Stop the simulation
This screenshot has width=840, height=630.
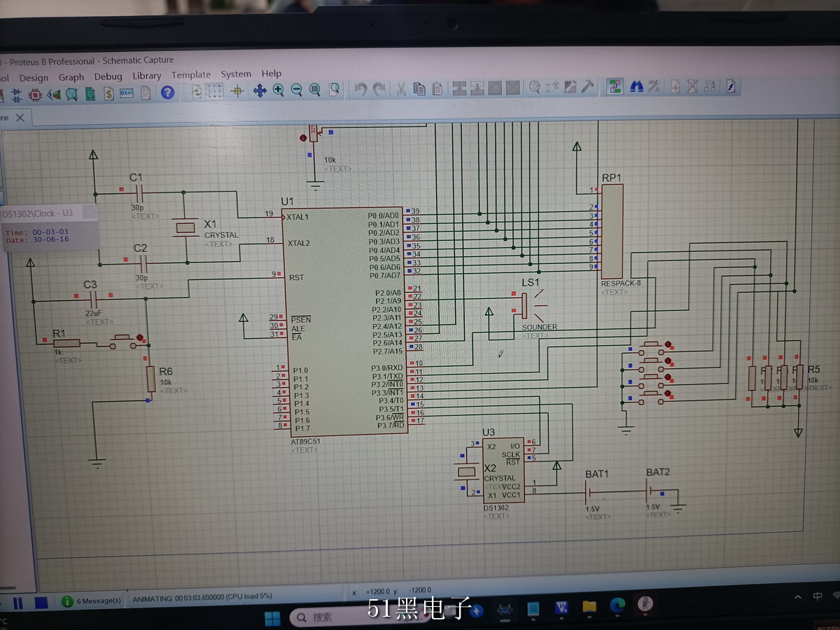pos(41,602)
